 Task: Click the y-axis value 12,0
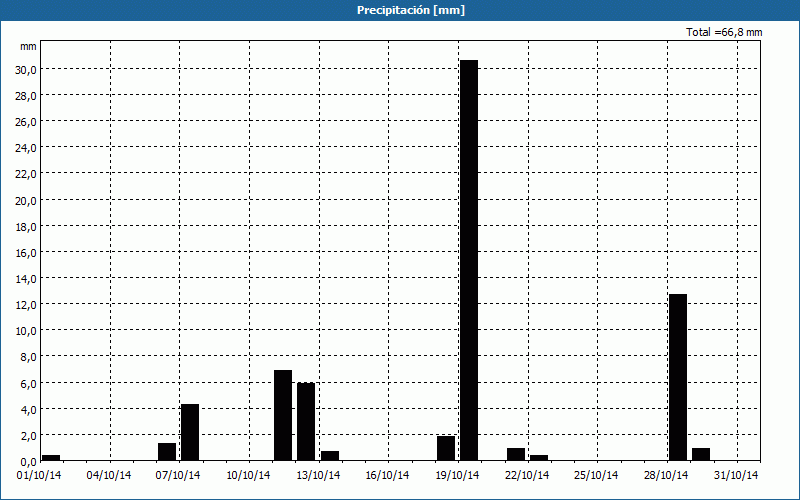point(26,305)
